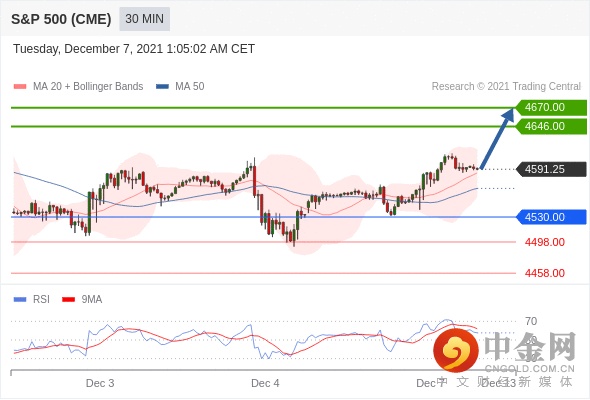Image resolution: width=590 pixels, height=400 pixels.
Task: Click the 'MA 20 + Bollinger Bands' legend label
Action: pyautogui.click(x=88, y=87)
